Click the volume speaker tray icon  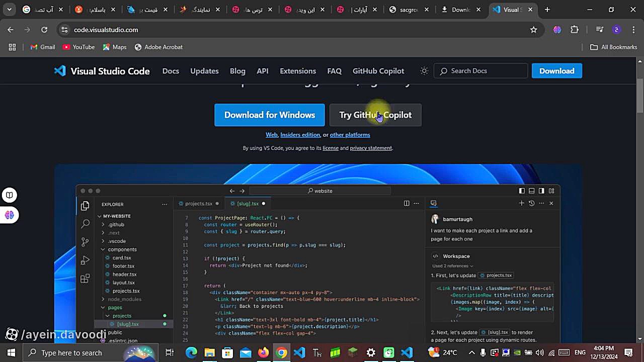pos(540,352)
